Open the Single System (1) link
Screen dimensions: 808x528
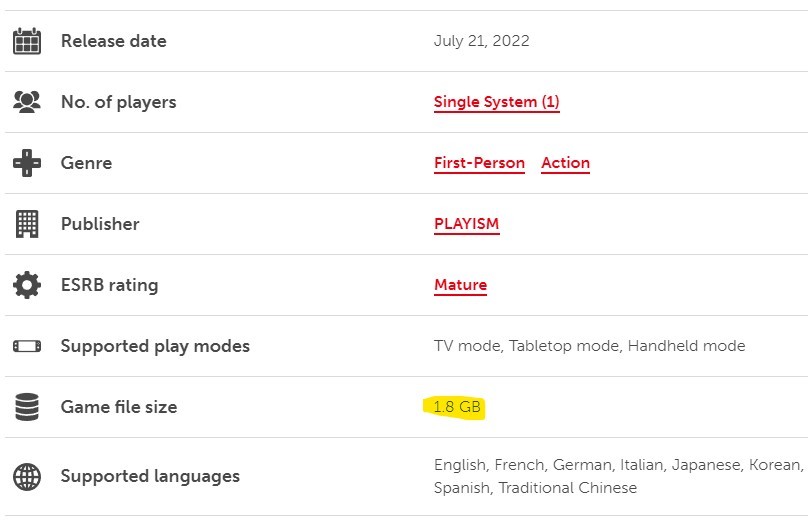497,102
